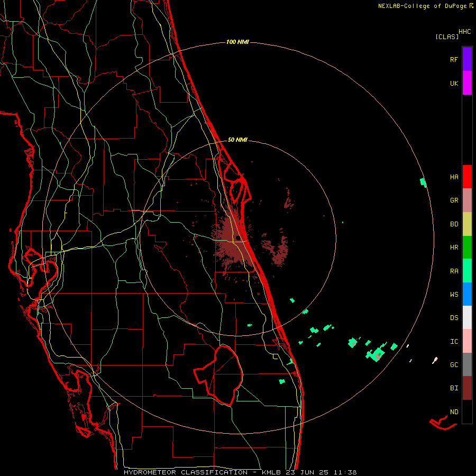Click the 'UK' legend label
This screenshot has height=476, width=476.
click(x=454, y=83)
